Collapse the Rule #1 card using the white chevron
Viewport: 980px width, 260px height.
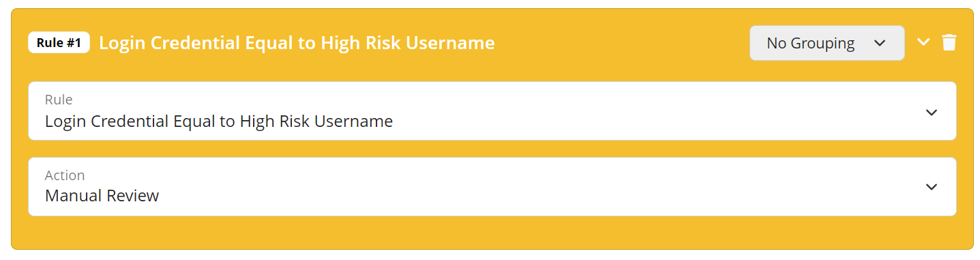(923, 42)
